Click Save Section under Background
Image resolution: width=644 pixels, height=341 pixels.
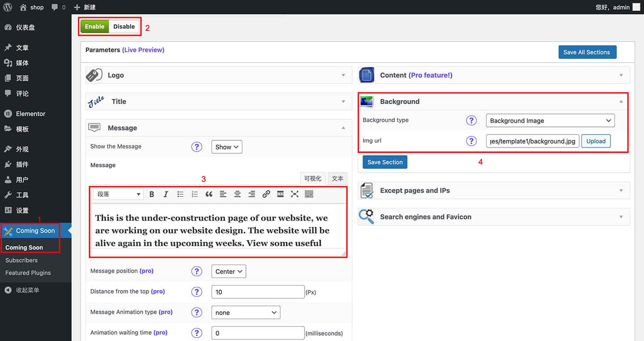click(x=385, y=162)
